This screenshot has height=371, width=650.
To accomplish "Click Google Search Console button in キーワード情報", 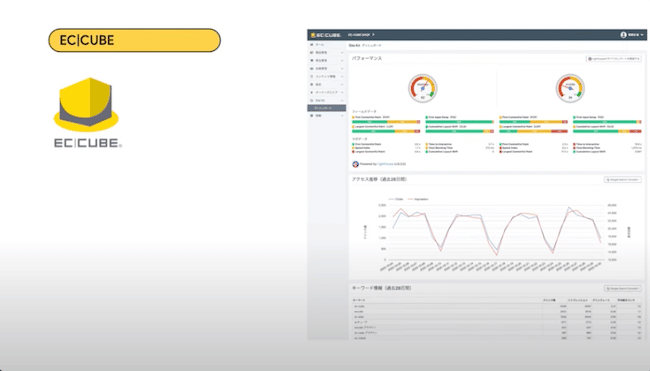I will click(x=623, y=288).
